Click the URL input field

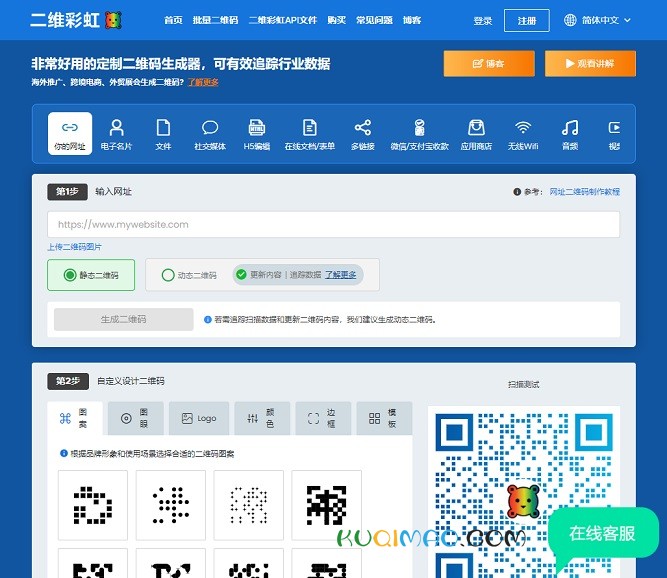pyautogui.click(x=334, y=224)
